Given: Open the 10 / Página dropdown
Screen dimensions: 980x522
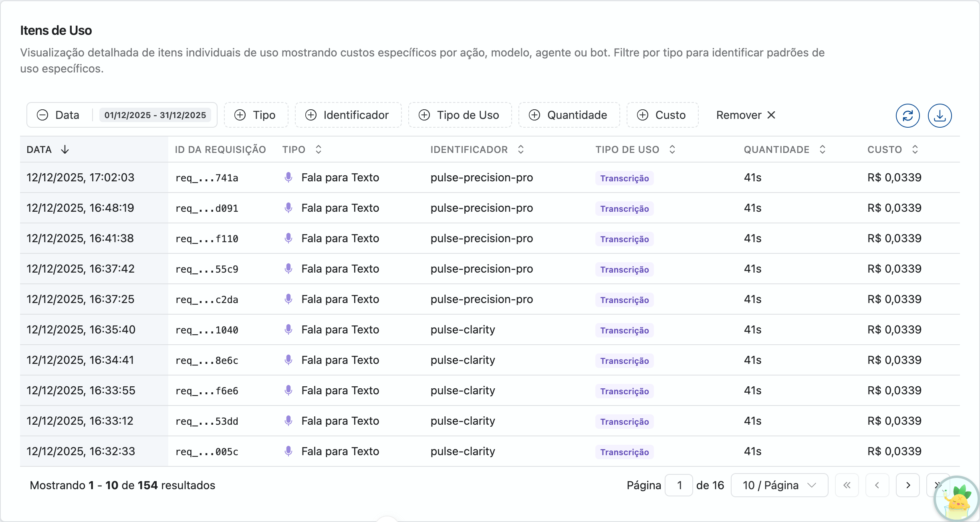Looking at the screenshot, I should (x=779, y=485).
